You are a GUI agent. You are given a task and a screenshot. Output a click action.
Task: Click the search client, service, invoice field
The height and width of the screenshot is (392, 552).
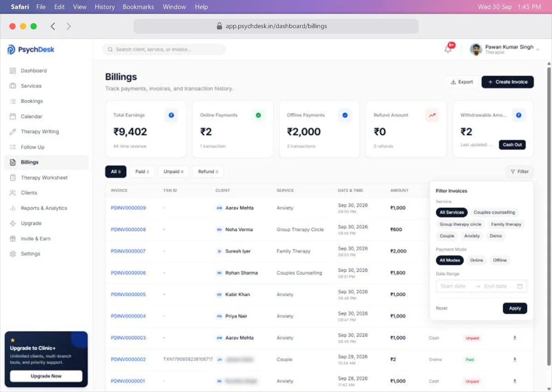tap(164, 49)
